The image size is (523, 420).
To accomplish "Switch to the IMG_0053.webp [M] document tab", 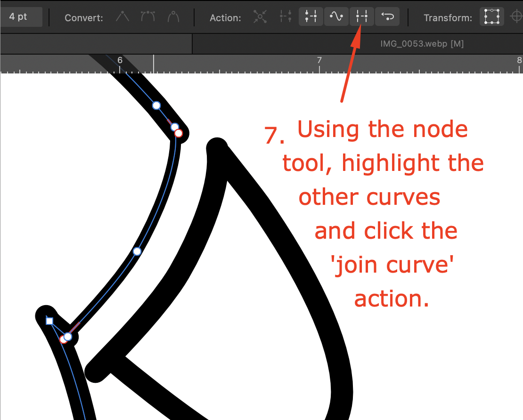I will click(421, 44).
